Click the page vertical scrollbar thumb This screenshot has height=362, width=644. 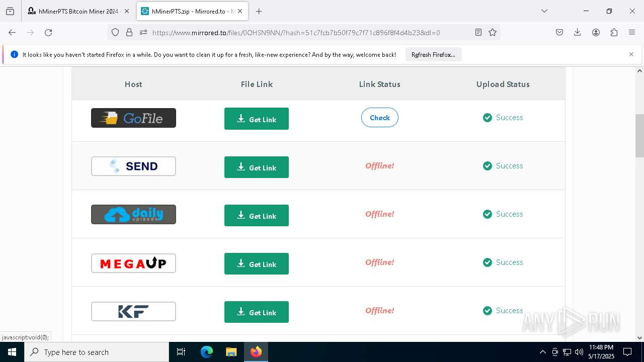pos(639,136)
